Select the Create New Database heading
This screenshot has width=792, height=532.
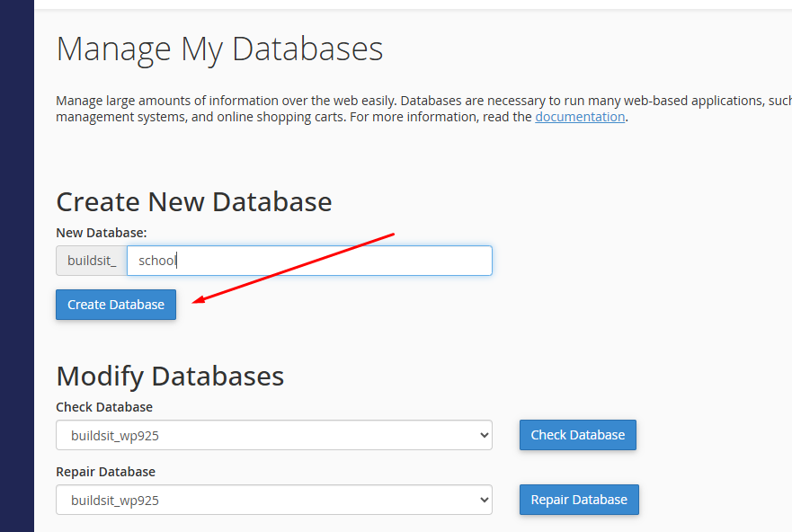[x=194, y=202]
